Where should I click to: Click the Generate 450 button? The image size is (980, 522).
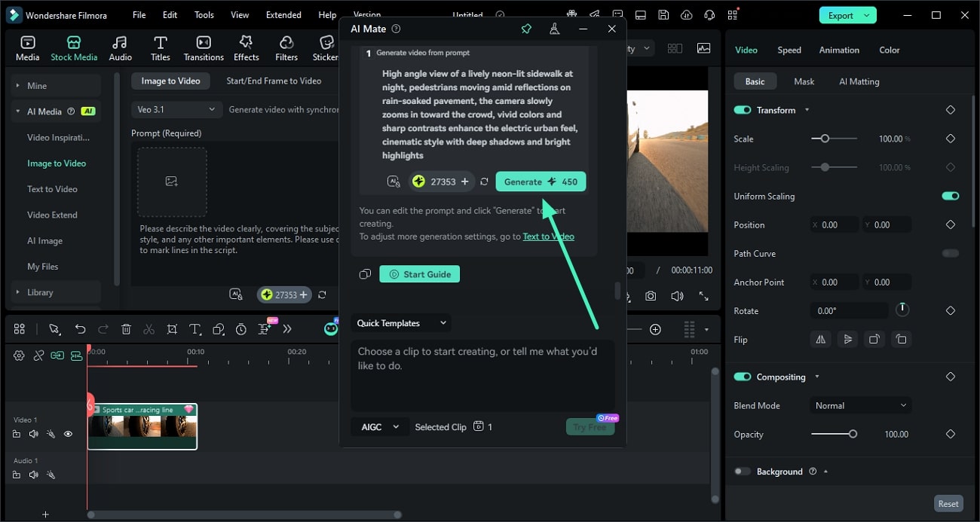[541, 182]
